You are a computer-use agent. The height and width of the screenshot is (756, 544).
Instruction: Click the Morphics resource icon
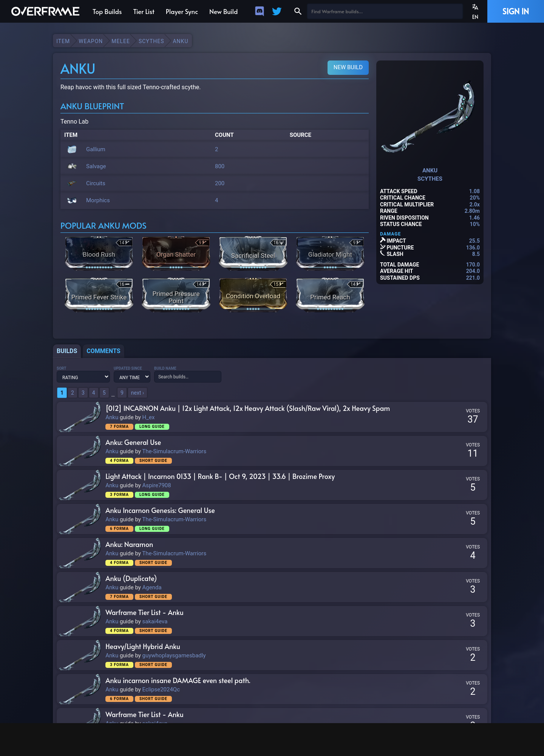click(x=72, y=200)
